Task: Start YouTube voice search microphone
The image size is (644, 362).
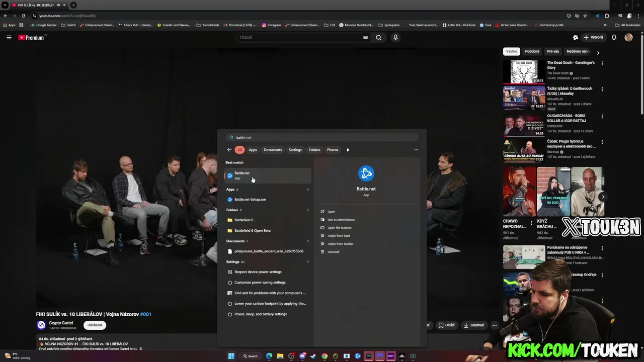Action: 395,37
